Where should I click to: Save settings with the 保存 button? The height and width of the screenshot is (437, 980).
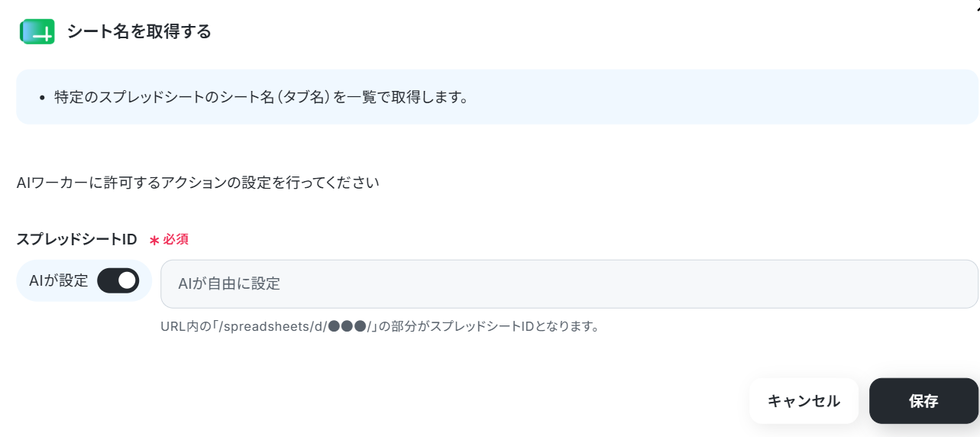(923, 401)
